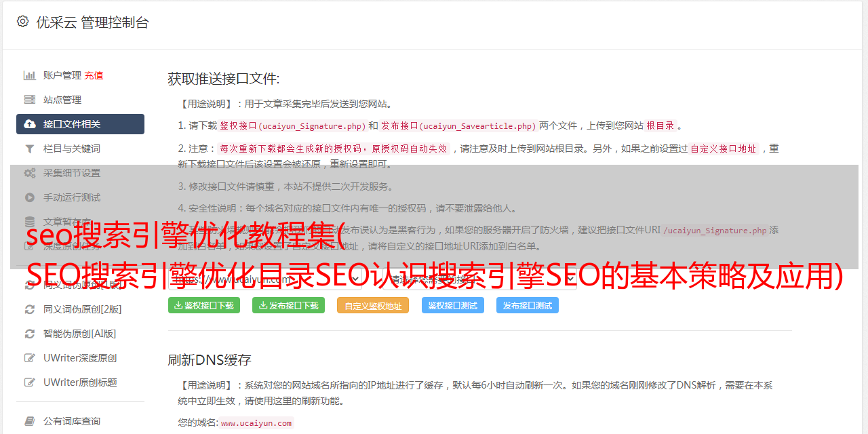Click the gears icon for 采集细节设置
The width and height of the screenshot is (868, 434).
[30, 173]
